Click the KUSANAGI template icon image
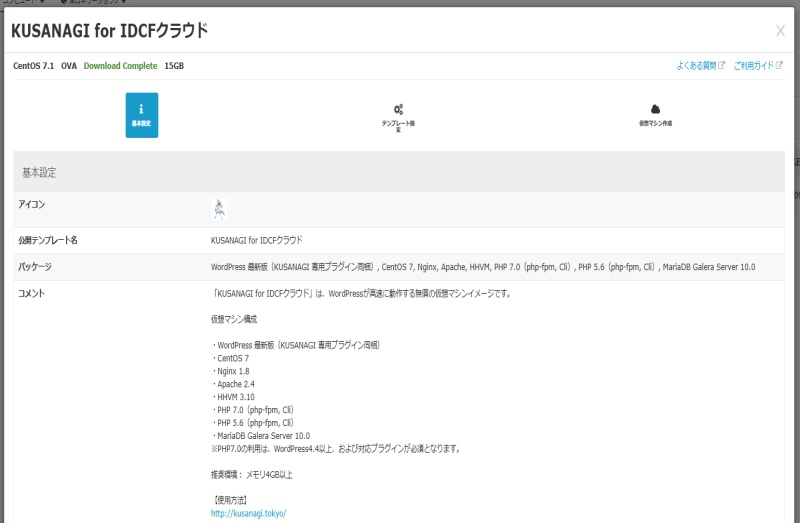 [x=220, y=209]
